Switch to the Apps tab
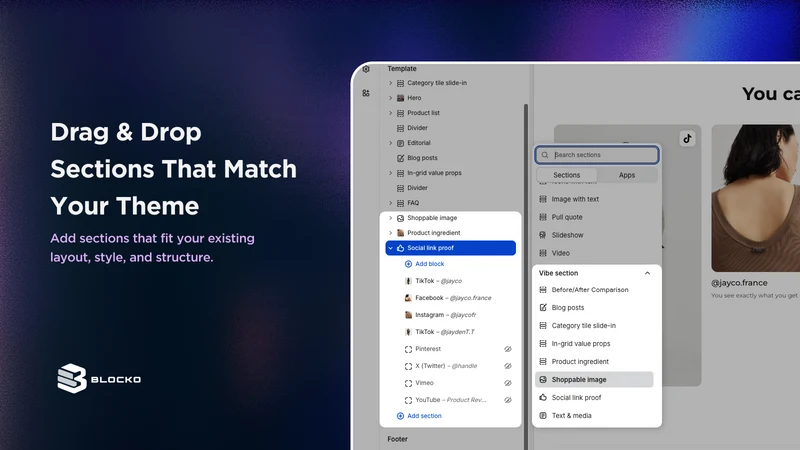The height and width of the screenshot is (450, 800). [x=627, y=175]
